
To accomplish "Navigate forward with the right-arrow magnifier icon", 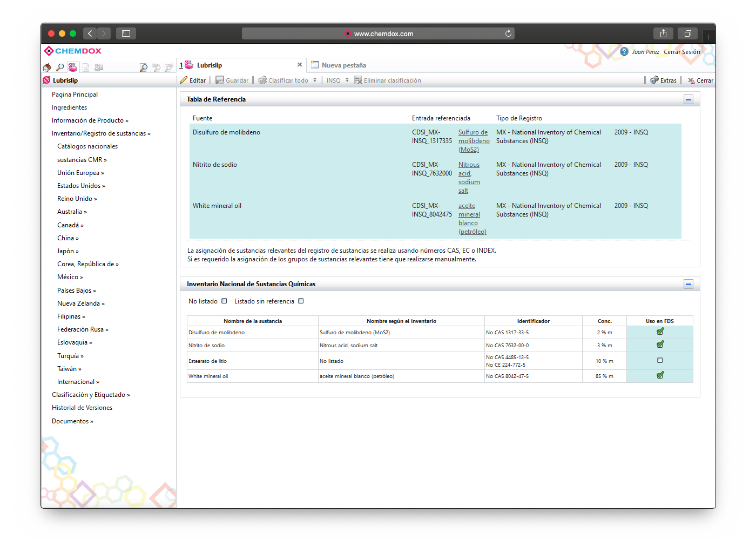I will pyautogui.click(x=169, y=67).
